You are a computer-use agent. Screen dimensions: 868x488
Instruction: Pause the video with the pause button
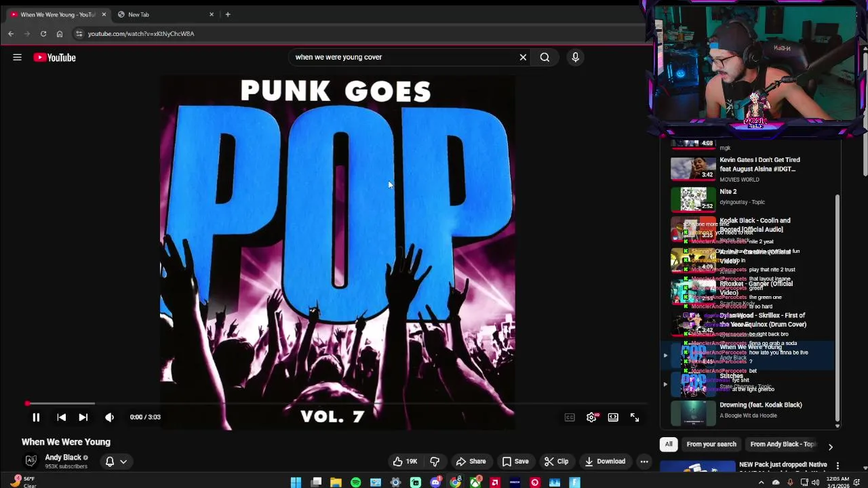[x=36, y=418]
